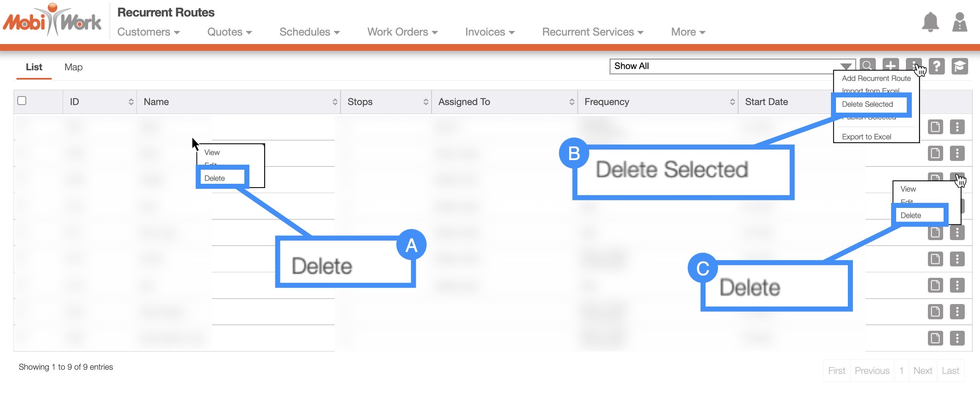Screen dimensions: 980x404
Task: Choose Export to Excel menu option
Action: [866, 137]
